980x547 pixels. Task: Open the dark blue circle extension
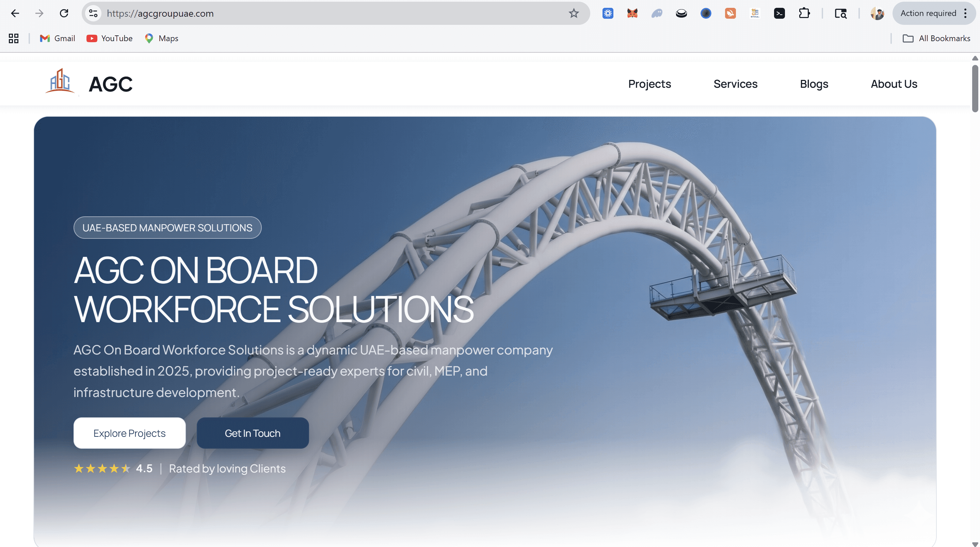706,13
